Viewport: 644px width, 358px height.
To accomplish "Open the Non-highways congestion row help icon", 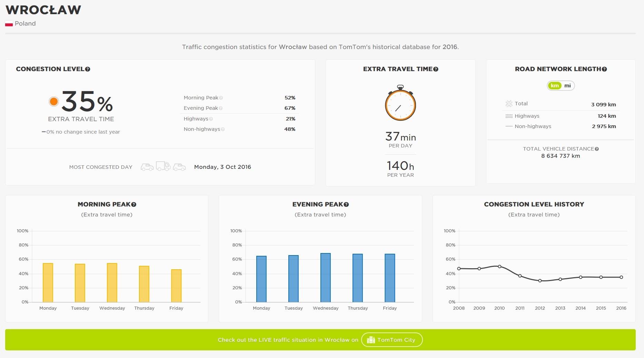I will 223,129.
